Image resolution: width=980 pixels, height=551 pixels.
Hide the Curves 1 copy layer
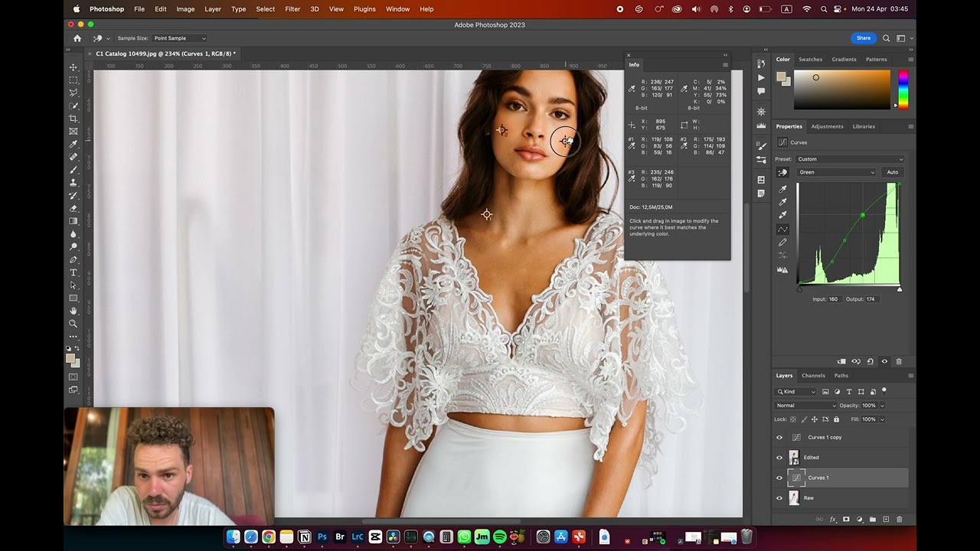click(x=779, y=437)
